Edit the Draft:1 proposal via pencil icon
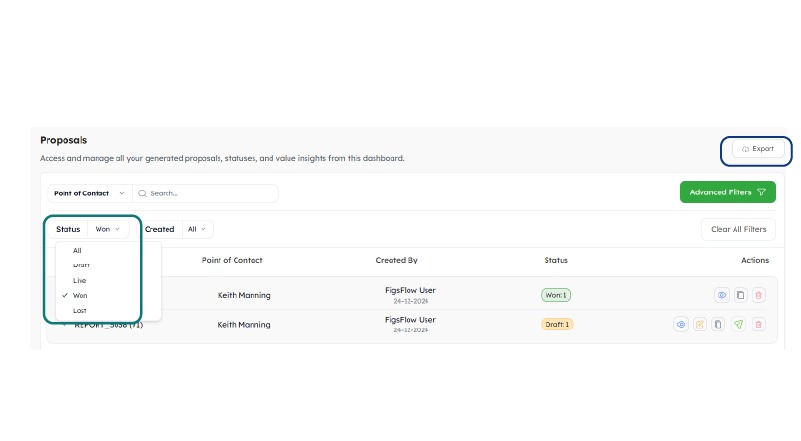 coord(700,324)
